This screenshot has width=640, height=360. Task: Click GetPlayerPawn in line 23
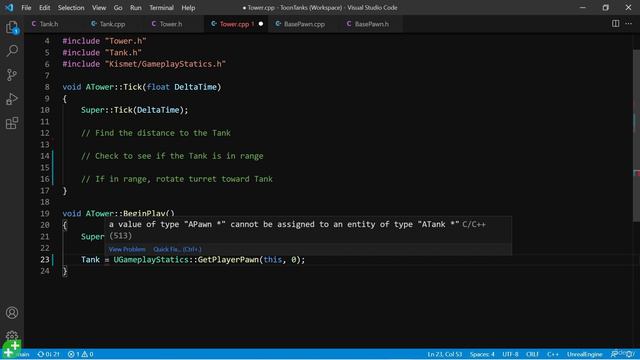[x=228, y=260]
